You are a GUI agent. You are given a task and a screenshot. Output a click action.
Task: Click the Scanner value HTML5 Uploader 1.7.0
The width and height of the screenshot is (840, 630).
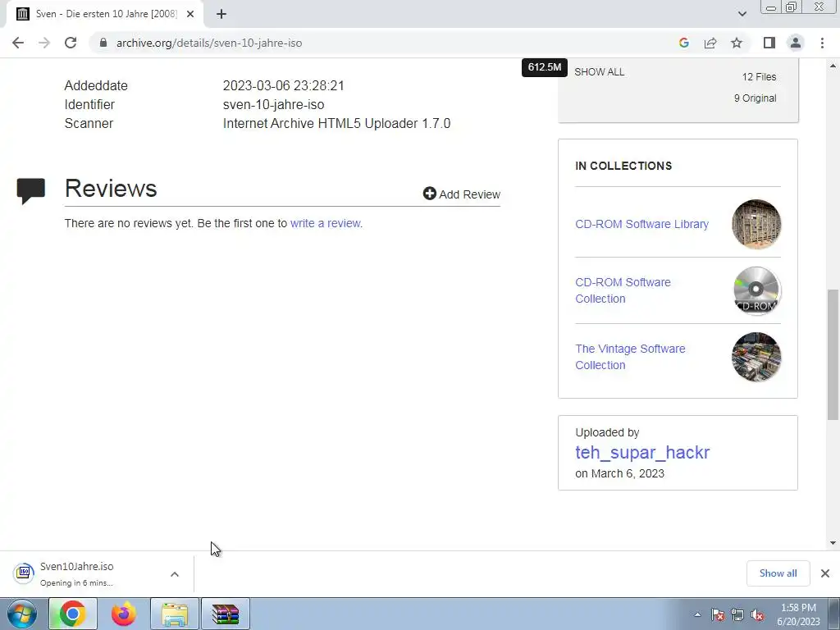click(336, 123)
